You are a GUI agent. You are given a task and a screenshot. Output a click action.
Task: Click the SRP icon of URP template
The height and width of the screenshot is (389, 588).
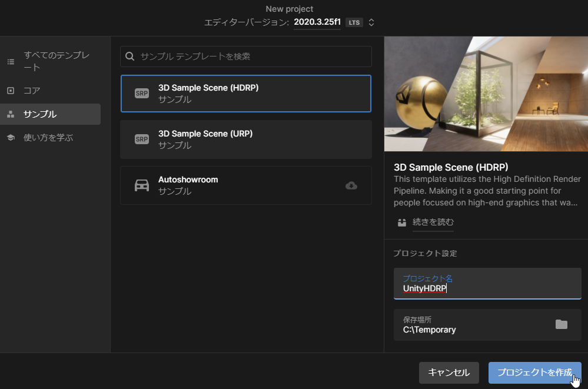point(142,139)
